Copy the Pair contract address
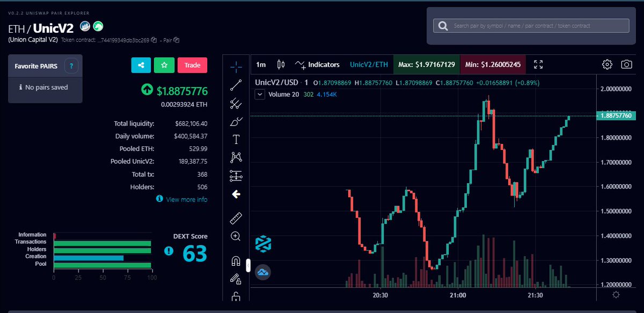644x313 pixels. pyautogui.click(x=177, y=40)
